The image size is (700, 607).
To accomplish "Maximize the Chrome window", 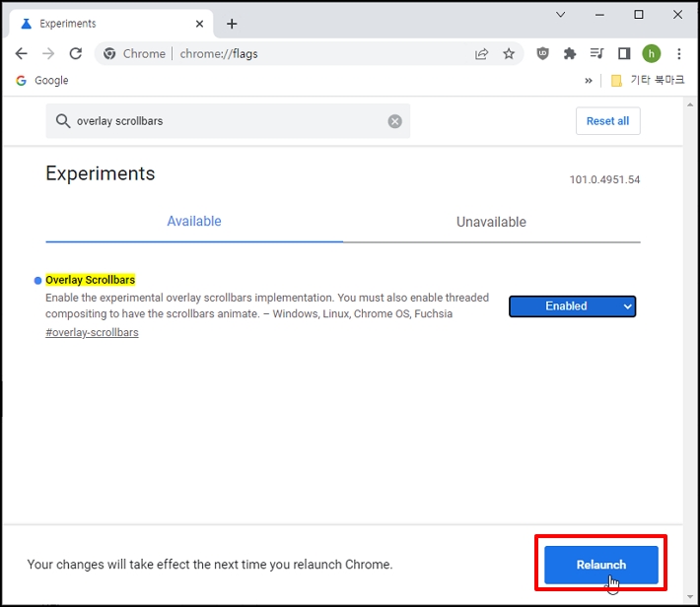I will [x=639, y=15].
